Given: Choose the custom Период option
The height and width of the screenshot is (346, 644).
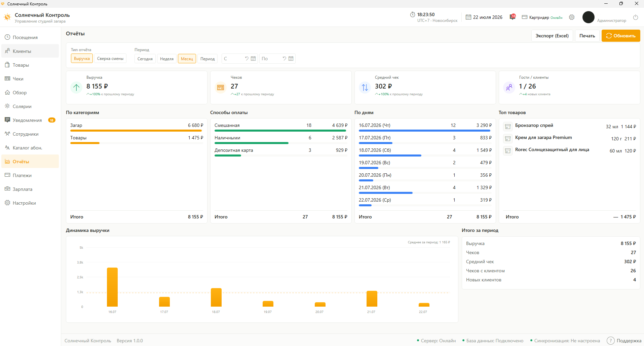Looking at the screenshot, I should click(x=207, y=59).
